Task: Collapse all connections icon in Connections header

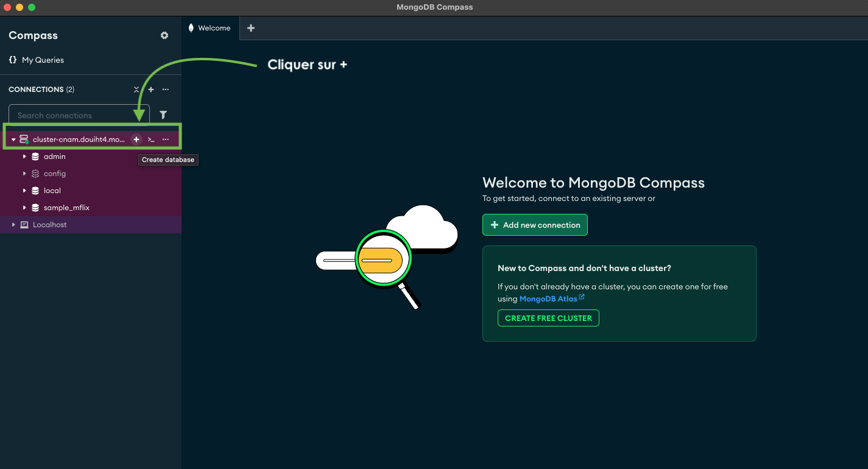Action: coord(136,90)
